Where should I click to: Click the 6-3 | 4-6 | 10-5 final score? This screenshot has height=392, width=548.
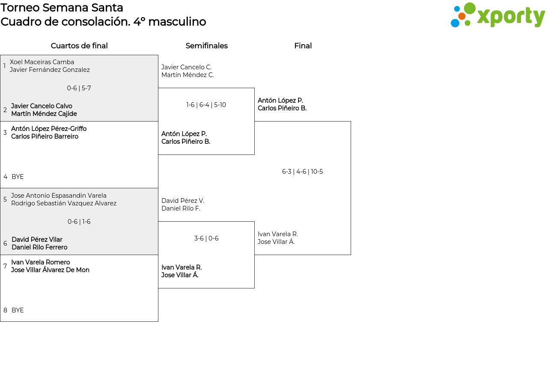point(302,172)
